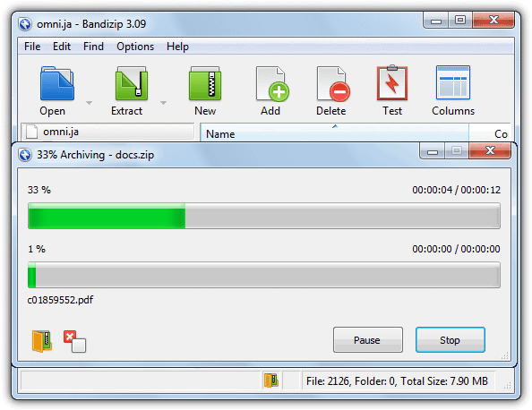This screenshot has width=532, height=410.
Task: Open the Options menu
Action: [135, 47]
